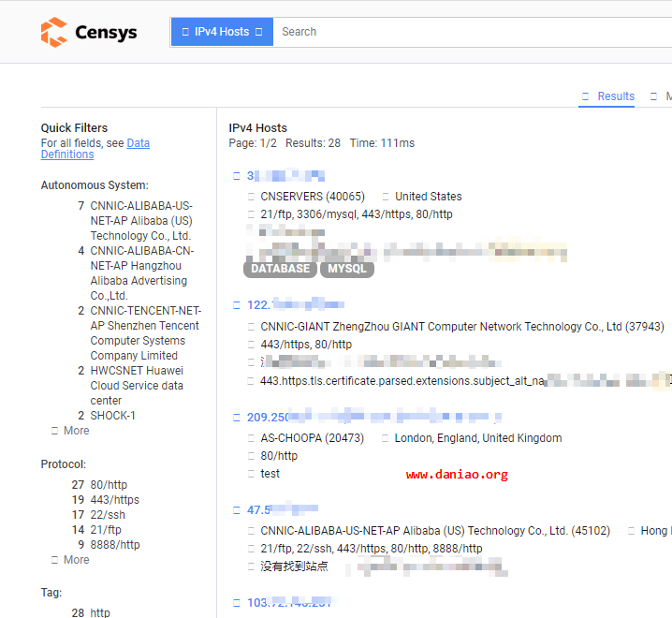Filter results by 8888/http protocol
The width and height of the screenshot is (672, 618).
point(114,545)
